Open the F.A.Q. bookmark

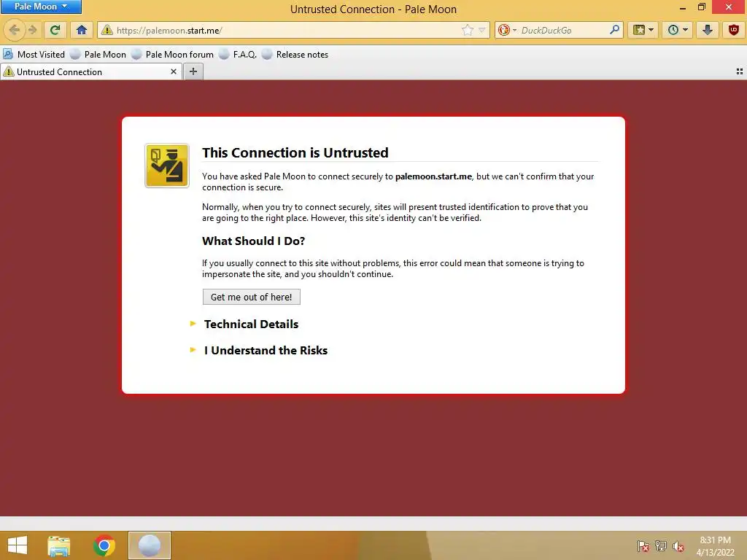pyautogui.click(x=238, y=54)
